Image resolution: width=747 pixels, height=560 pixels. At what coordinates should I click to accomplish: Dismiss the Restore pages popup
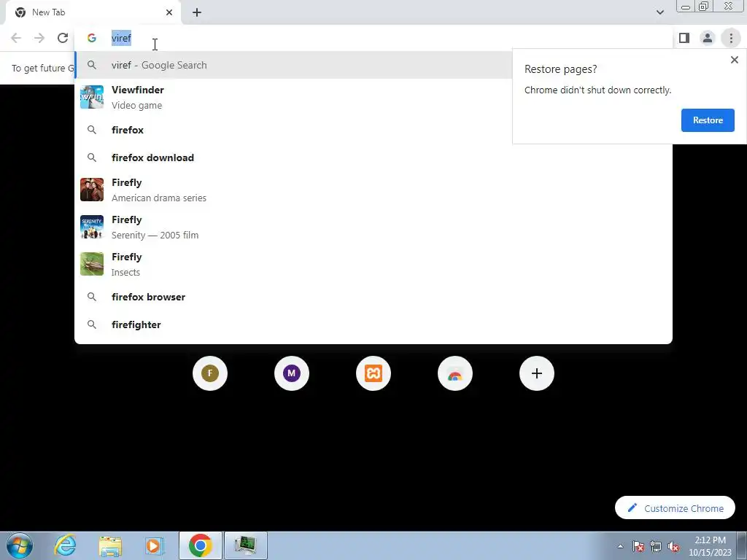point(734,60)
